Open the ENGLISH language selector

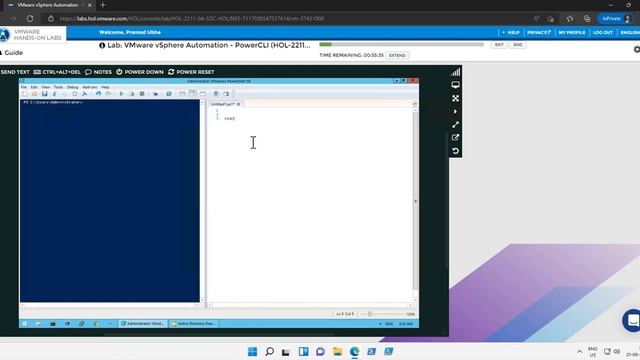(630, 32)
